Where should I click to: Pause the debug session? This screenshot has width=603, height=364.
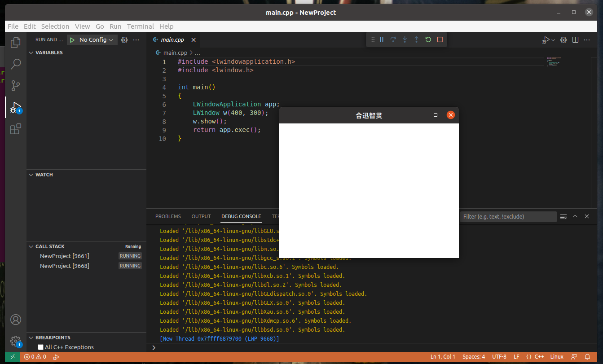[x=382, y=39]
